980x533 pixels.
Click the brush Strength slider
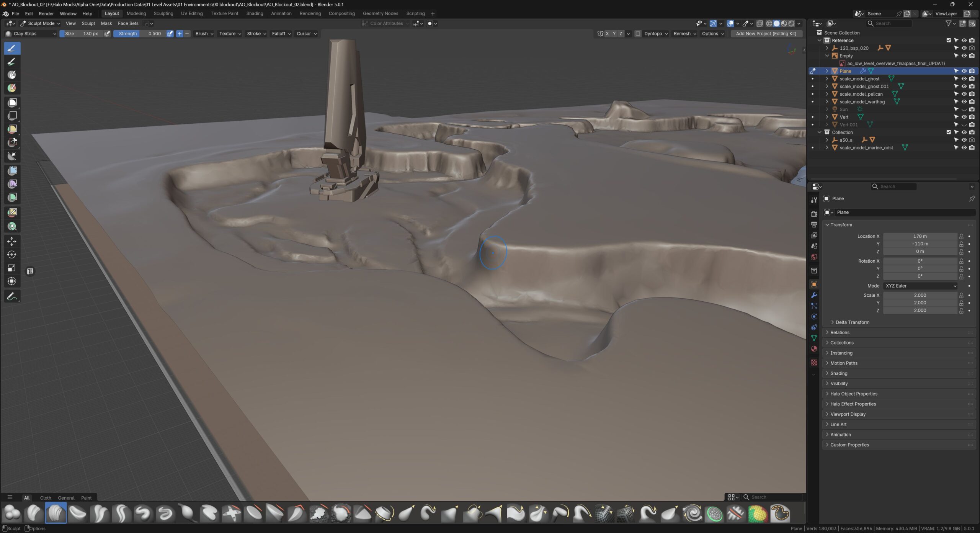[140, 34]
